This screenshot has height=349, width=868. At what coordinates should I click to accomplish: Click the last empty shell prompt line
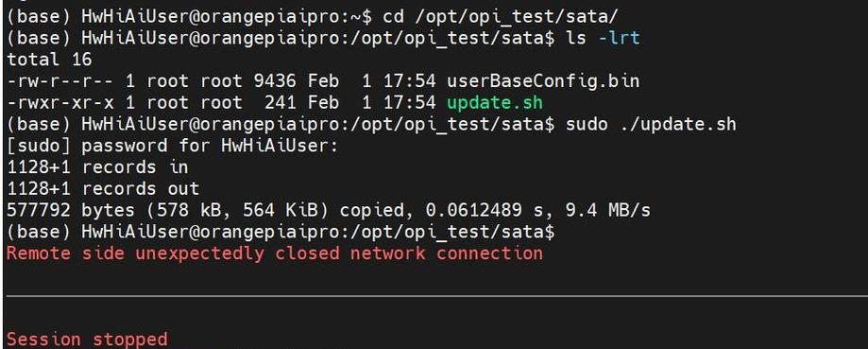point(281,232)
